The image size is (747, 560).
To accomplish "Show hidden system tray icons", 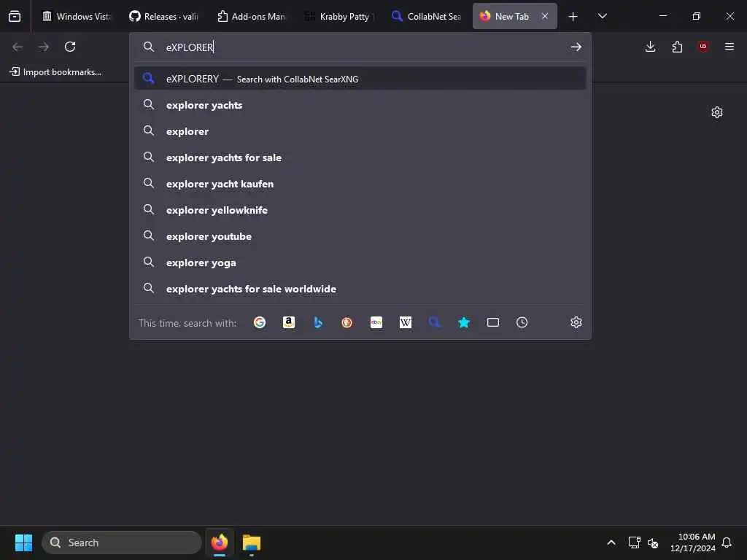I will tap(611, 542).
